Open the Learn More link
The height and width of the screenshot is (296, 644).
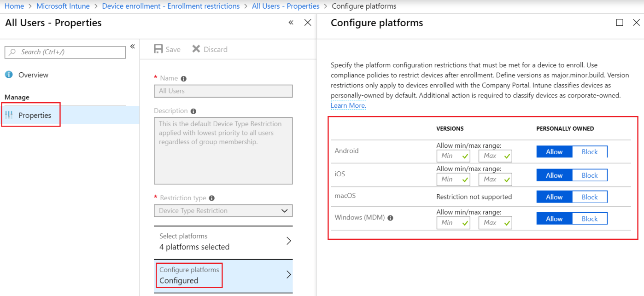pyautogui.click(x=348, y=105)
